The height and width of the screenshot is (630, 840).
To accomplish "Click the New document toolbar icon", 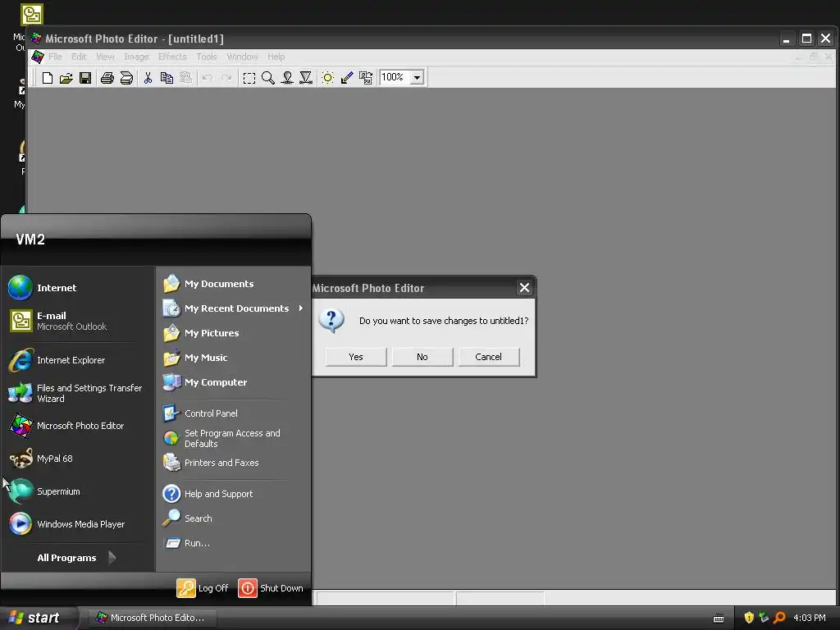I will click(47, 78).
